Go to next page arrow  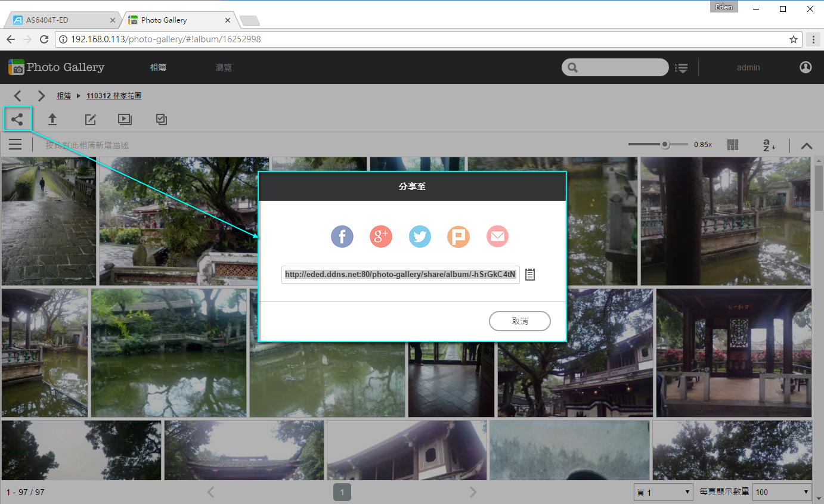click(473, 492)
